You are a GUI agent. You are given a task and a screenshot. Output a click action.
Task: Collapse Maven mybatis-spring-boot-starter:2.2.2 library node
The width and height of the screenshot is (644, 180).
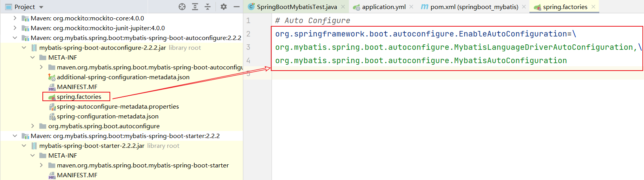click(x=15, y=136)
